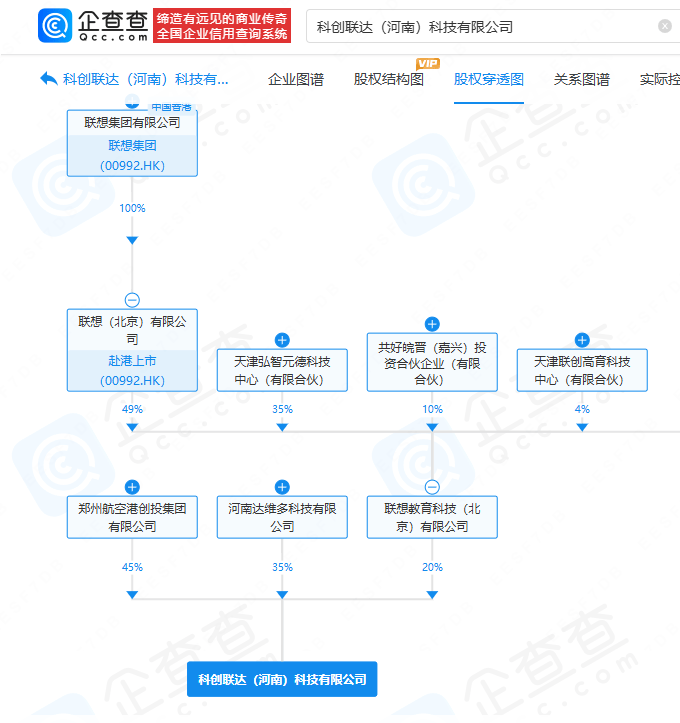Viewport: 680px width, 723px height.
Task: Open the 实际控 tab at the right edge
Action: (x=660, y=79)
